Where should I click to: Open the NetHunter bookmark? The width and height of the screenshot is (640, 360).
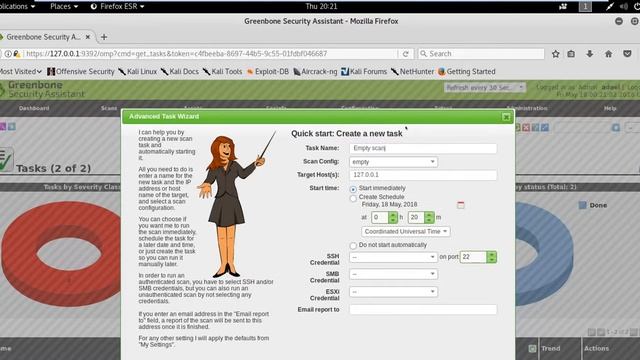coord(413,72)
